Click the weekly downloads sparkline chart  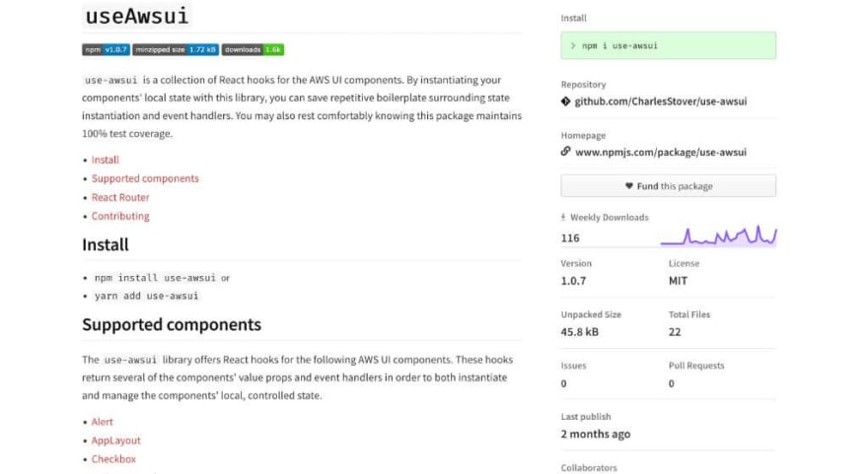tap(718, 236)
